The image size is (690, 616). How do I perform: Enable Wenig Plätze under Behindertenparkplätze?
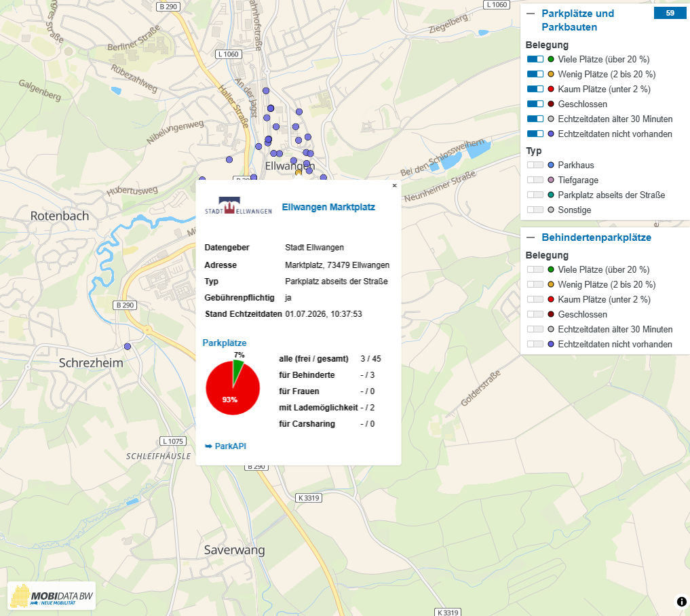(x=535, y=284)
